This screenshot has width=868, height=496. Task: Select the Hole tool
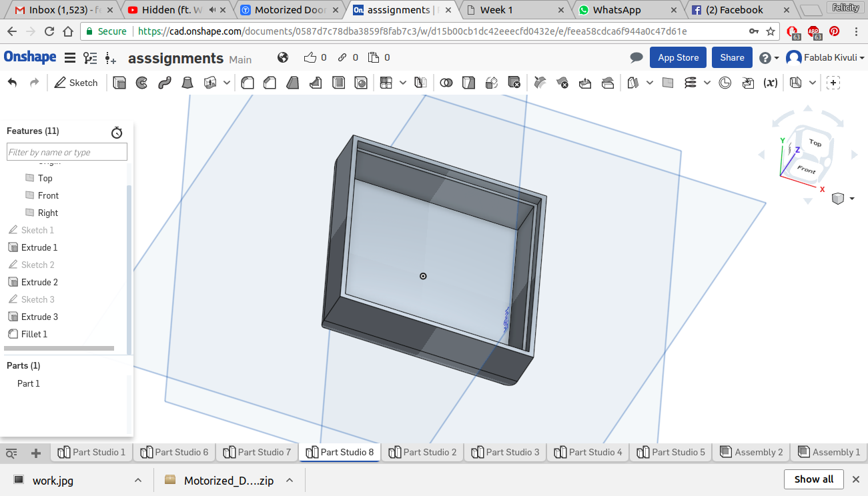click(360, 83)
